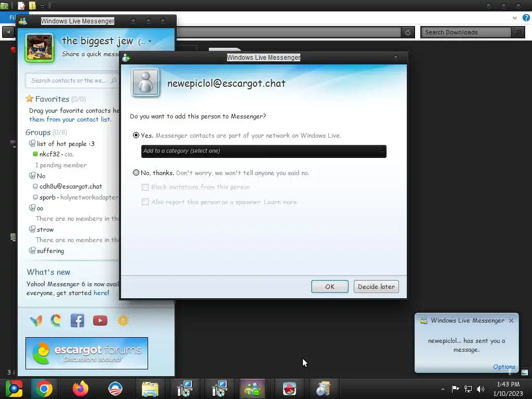Click the sun weather icon

pyautogui.click(x=123, y=321)
